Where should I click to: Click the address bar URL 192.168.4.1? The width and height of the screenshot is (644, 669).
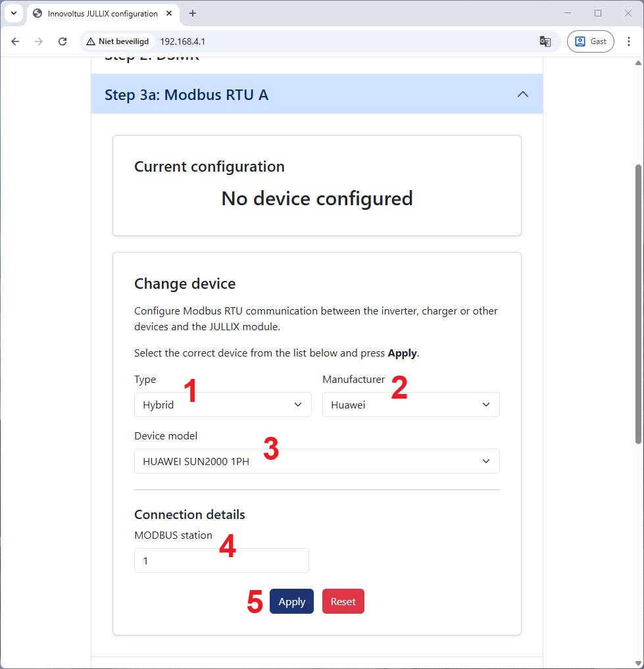point(183,41)
